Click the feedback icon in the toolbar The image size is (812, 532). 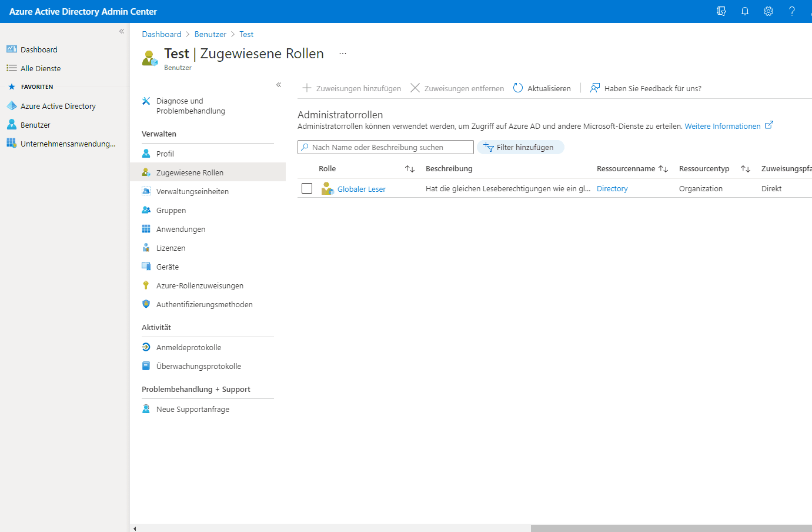[x=595, y=88]
